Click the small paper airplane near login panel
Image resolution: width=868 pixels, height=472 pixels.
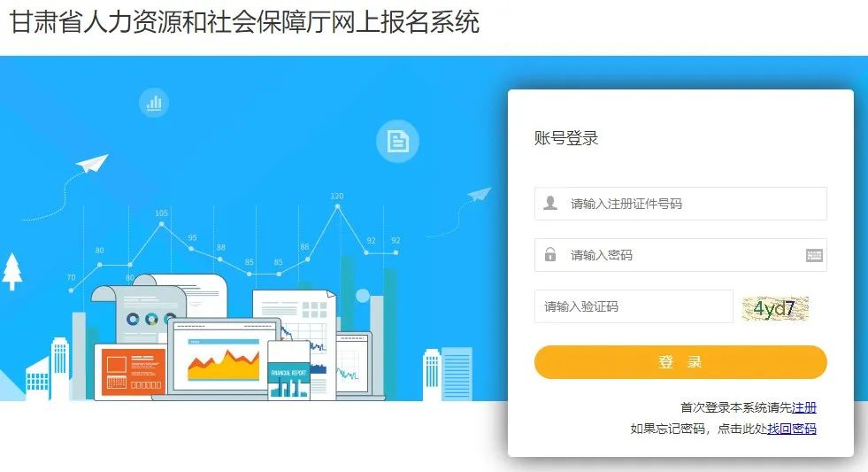tap(480, 194)
